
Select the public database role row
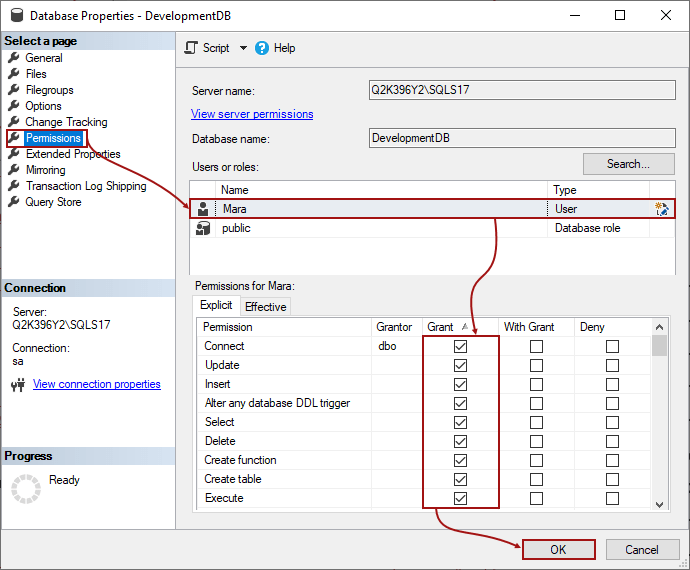[x=432, y=228]
